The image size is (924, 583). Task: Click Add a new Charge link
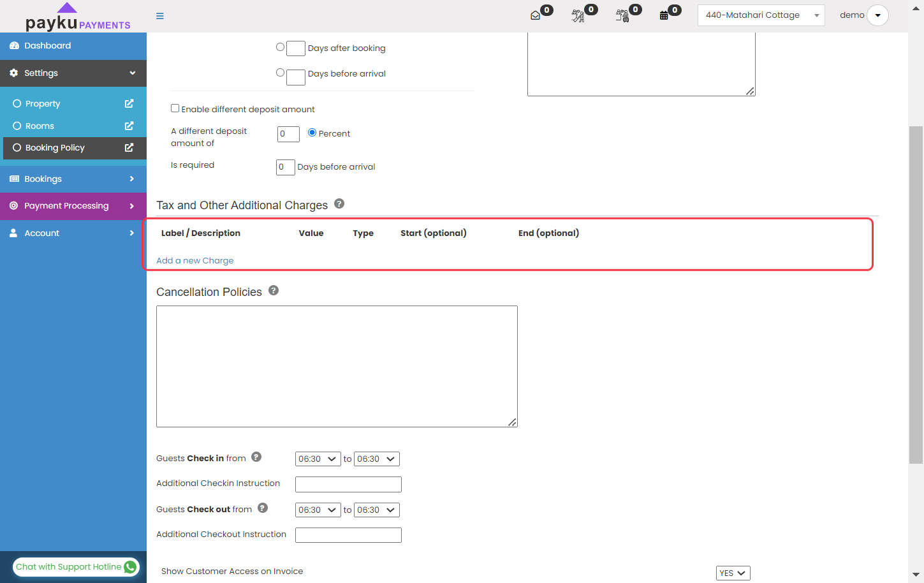(195, 260)
